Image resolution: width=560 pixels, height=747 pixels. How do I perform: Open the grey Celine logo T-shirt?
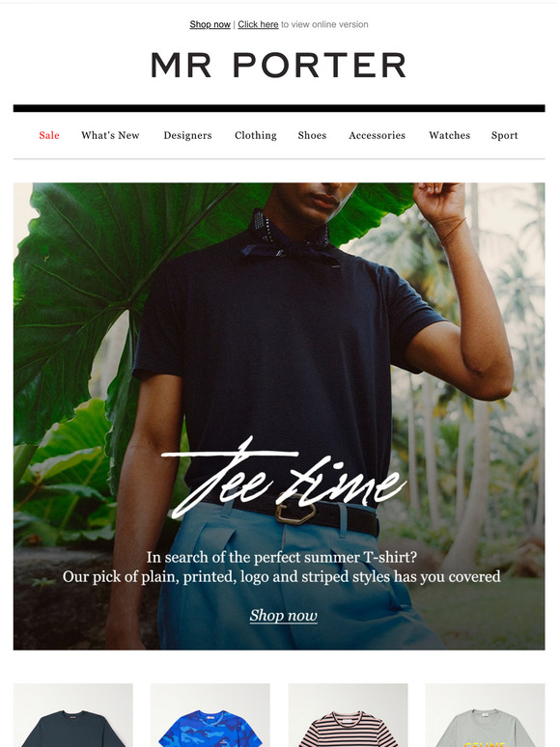click(486, 715)
